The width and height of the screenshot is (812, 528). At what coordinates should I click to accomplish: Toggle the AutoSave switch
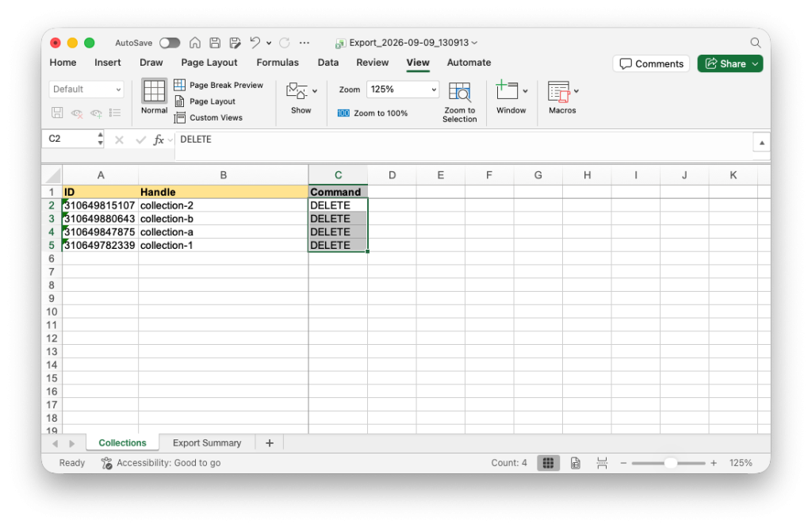coord(170,43)
